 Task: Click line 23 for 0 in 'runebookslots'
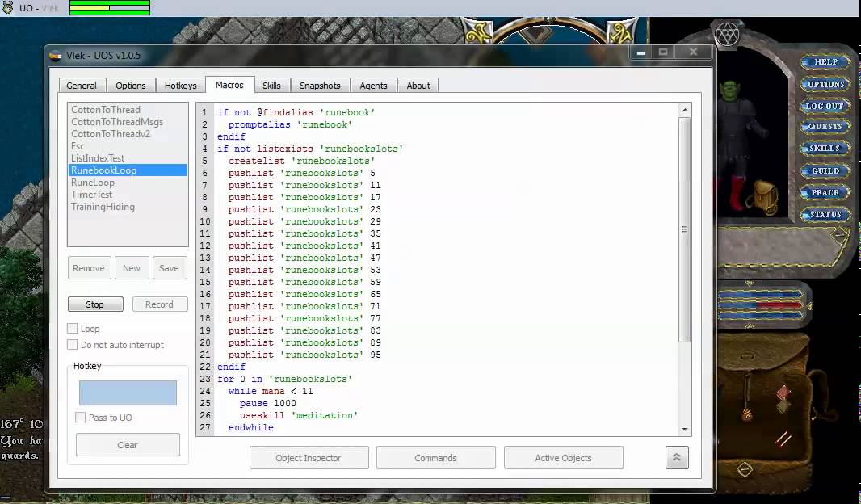pos(284,379)
